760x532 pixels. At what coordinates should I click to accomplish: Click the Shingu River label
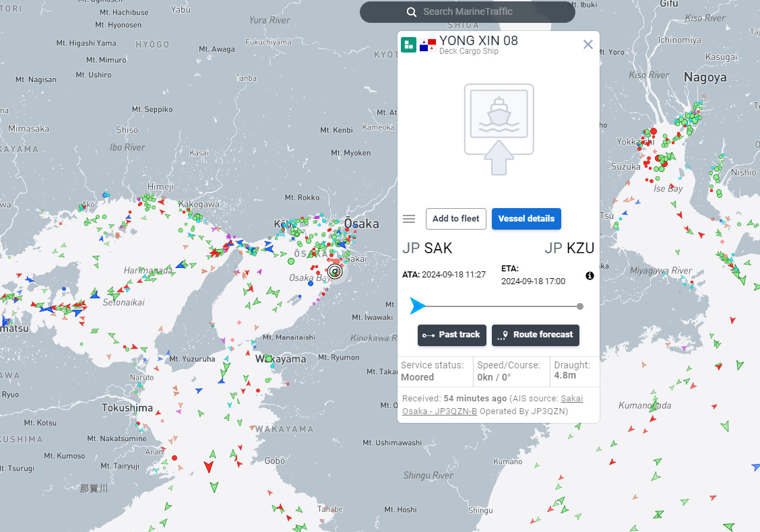(428, 475)
